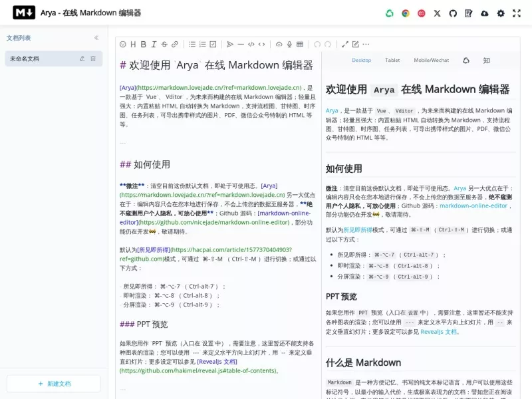Image resolution: width=532 pixels, height=399 pixels.
Task: Open the RevealJs 文档 link in the preview
Action: click(x=439, y=332)
